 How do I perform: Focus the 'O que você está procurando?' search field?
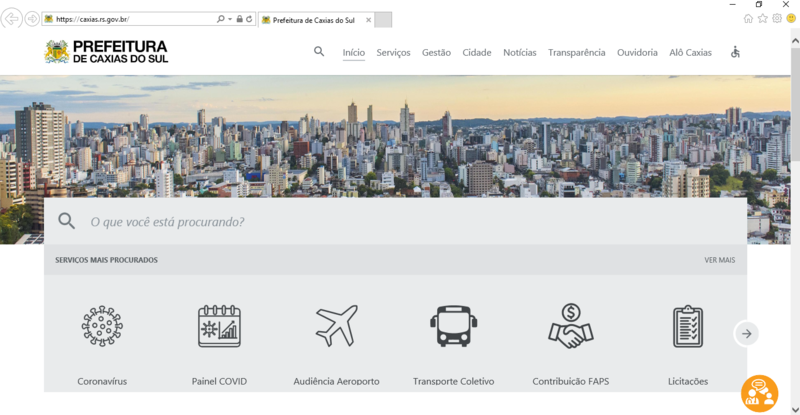click(395, 222)
